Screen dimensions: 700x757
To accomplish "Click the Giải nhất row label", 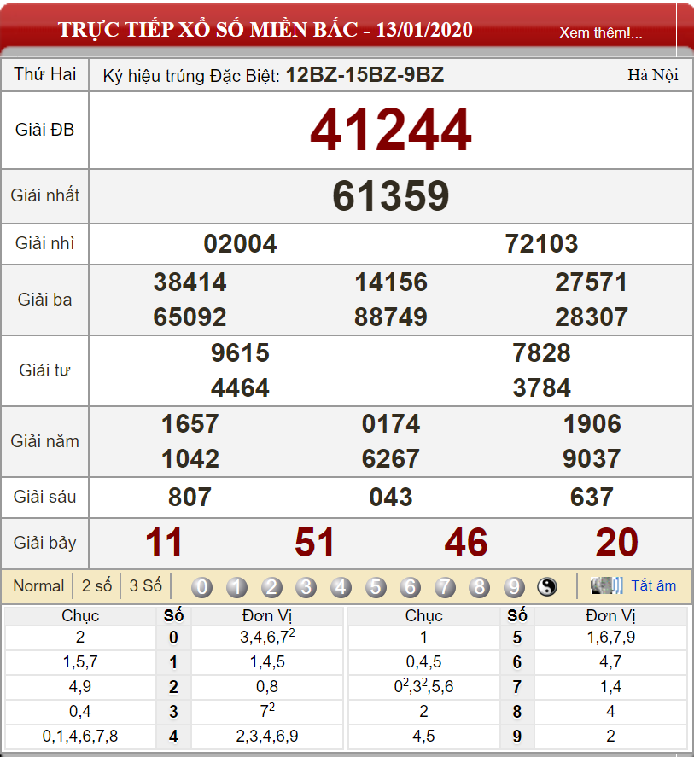I will [45, 195].
